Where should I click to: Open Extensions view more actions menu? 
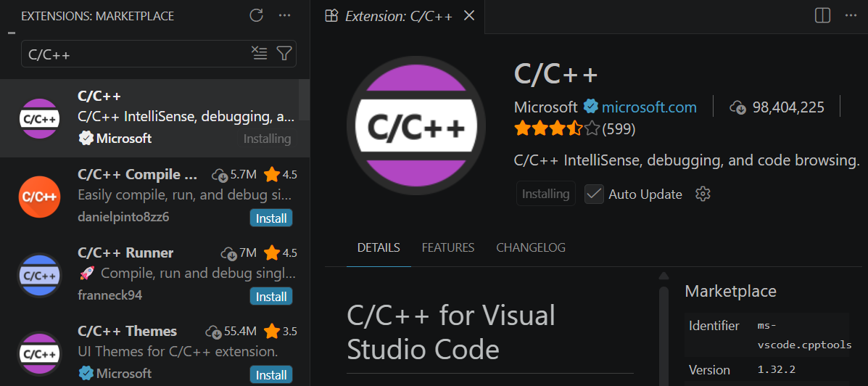284,15
